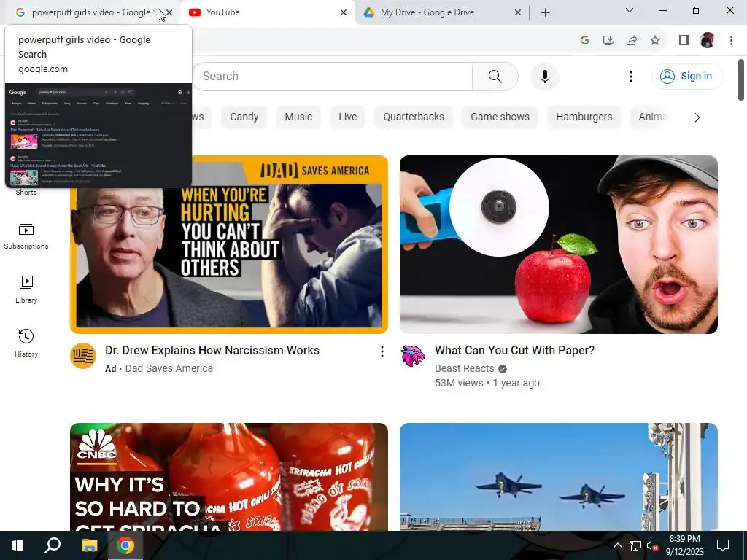Image resolution: width=747 pixels, height=560 pixels.
Task: Click the YouTube search magnifier button
Action: coord(495,76)
